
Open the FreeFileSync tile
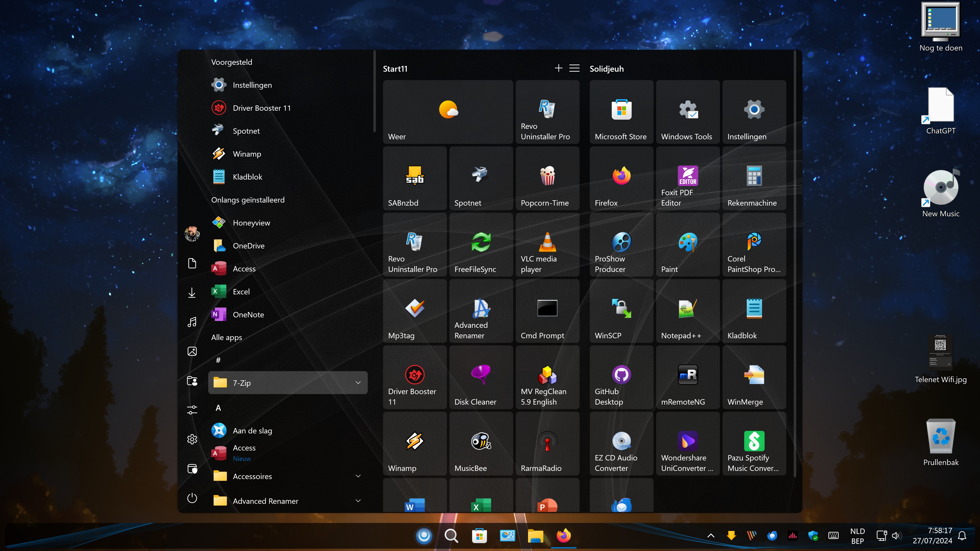(481, 245)
